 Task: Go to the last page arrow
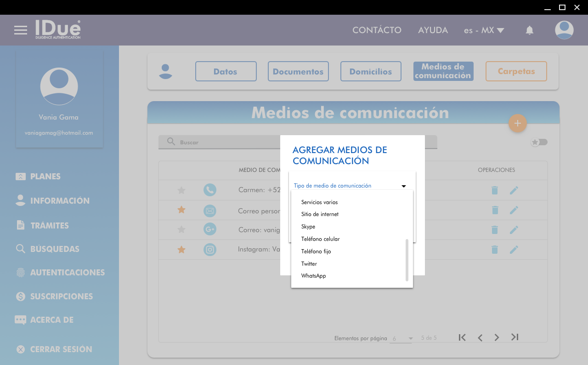(514, 337)
